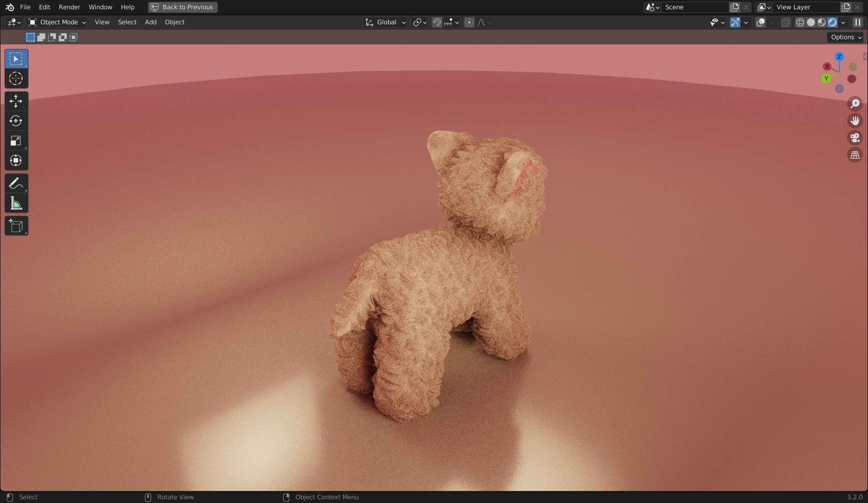This screenshot has height=503, width=868.
Task: Open the viewport Object menu
Action: pos(175,22)
